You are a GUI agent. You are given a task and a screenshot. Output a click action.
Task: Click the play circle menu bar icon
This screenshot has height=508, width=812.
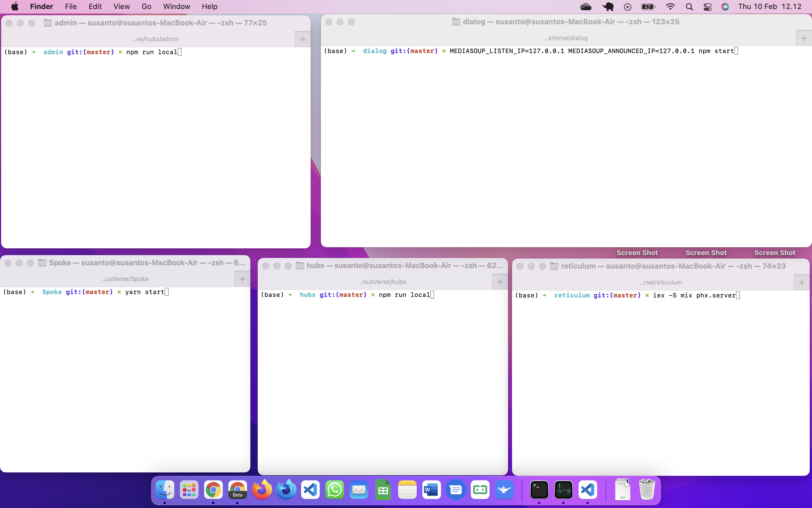627,7
